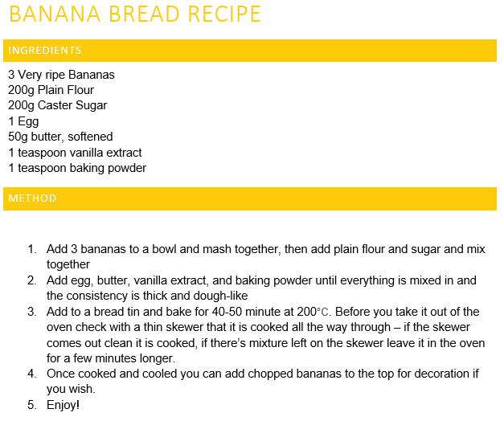Click the baking powder ingredient line
The image size is (504, 421).
point(77,168)
